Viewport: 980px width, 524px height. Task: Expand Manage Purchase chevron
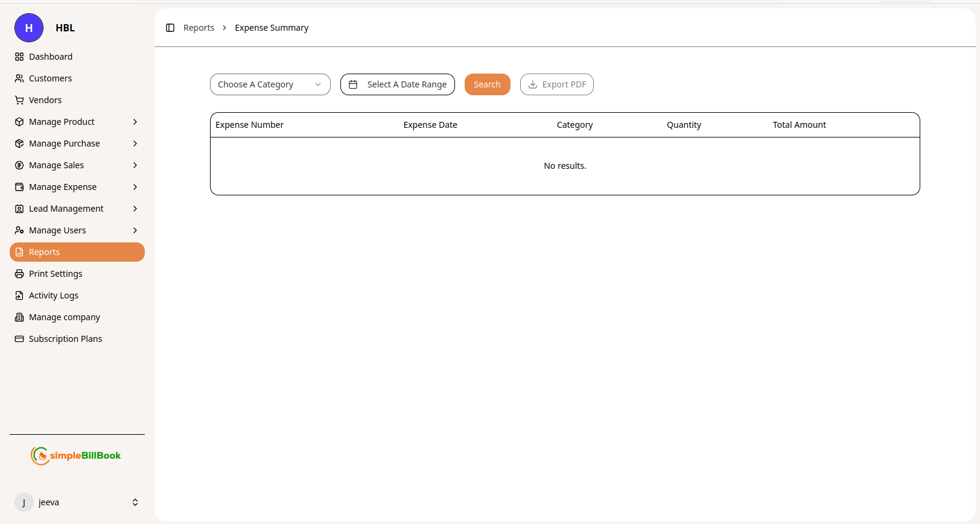pyautogui.click(x=135, y=144)
